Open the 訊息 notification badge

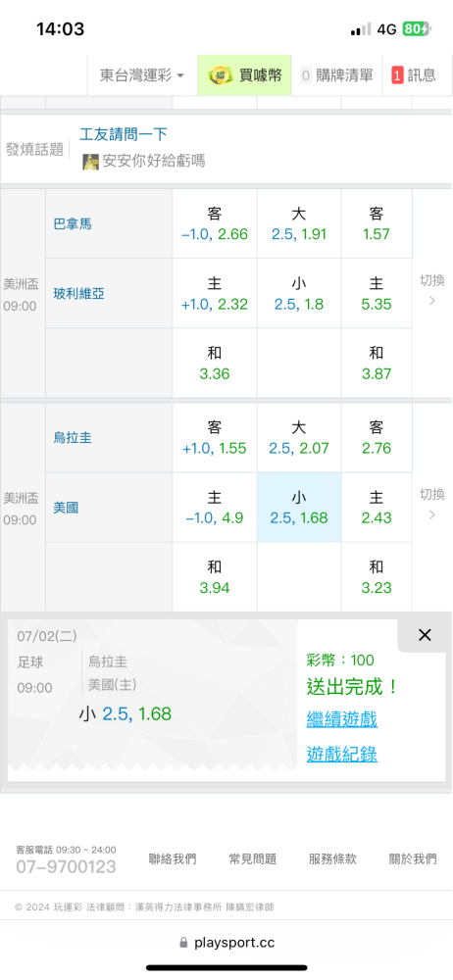[397, 75]
